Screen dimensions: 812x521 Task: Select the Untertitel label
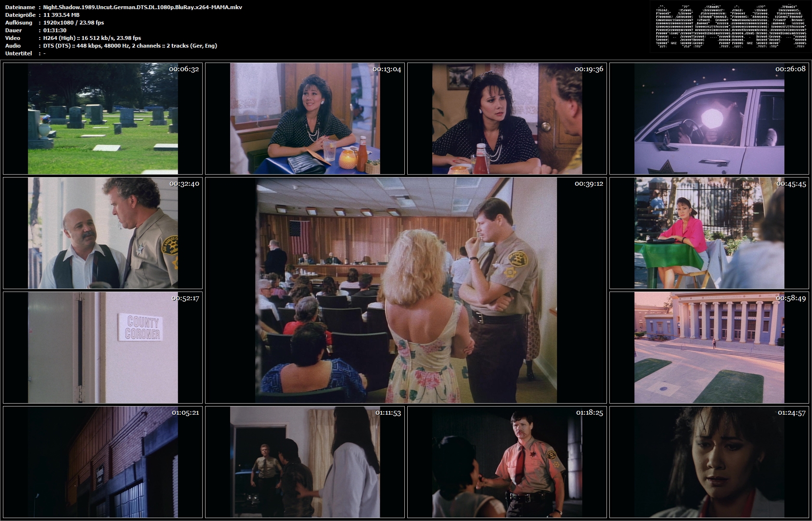(x=19, y=53)
